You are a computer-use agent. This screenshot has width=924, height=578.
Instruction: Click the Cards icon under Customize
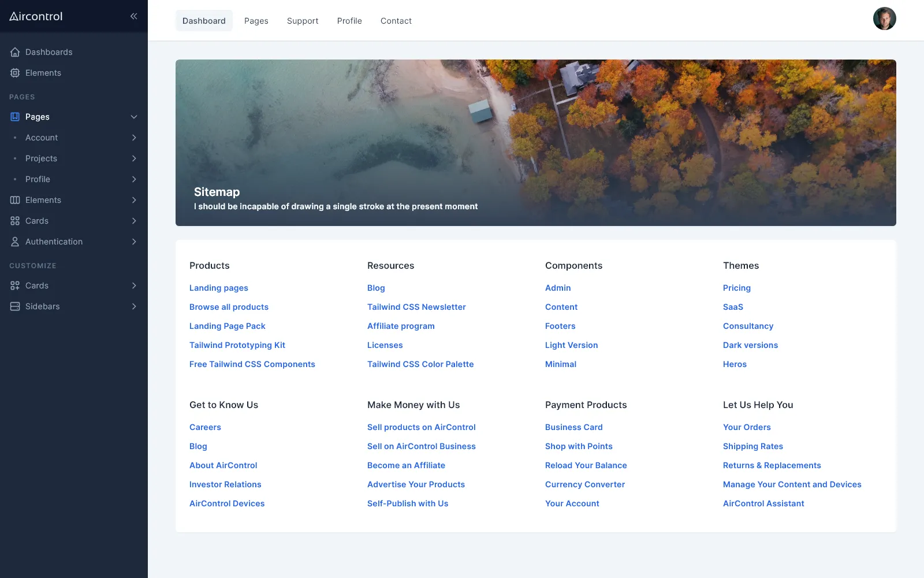15,286
